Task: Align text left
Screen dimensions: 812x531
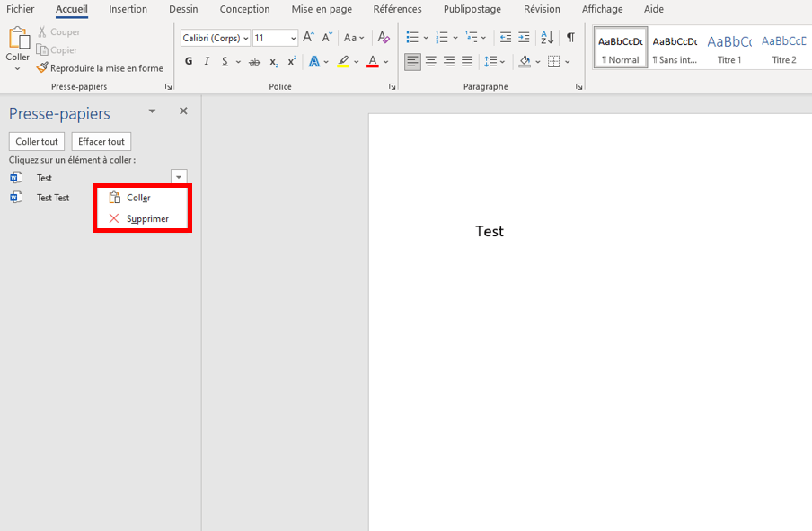Action: 412,62
